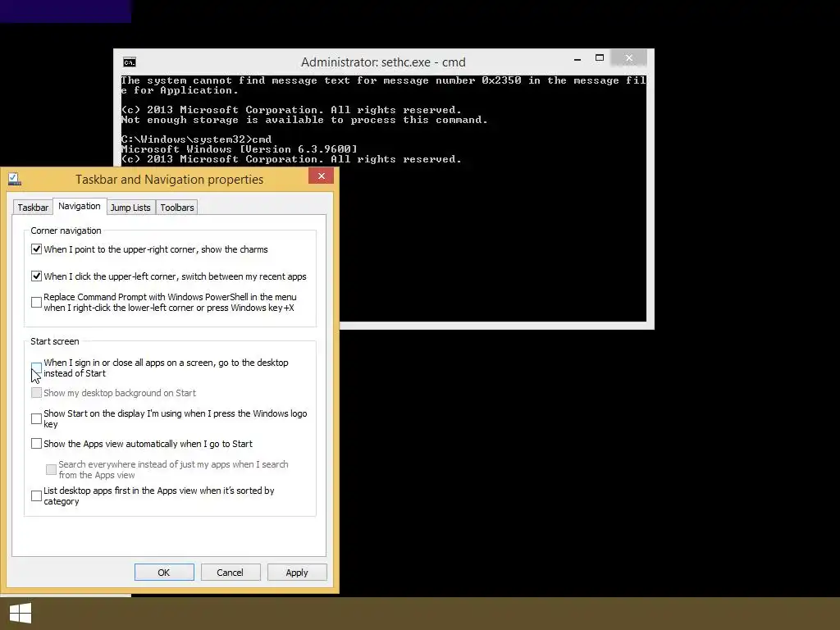Check Show the Apps view automatically
This screenshot has width=840, height=630.
(36, 444)
